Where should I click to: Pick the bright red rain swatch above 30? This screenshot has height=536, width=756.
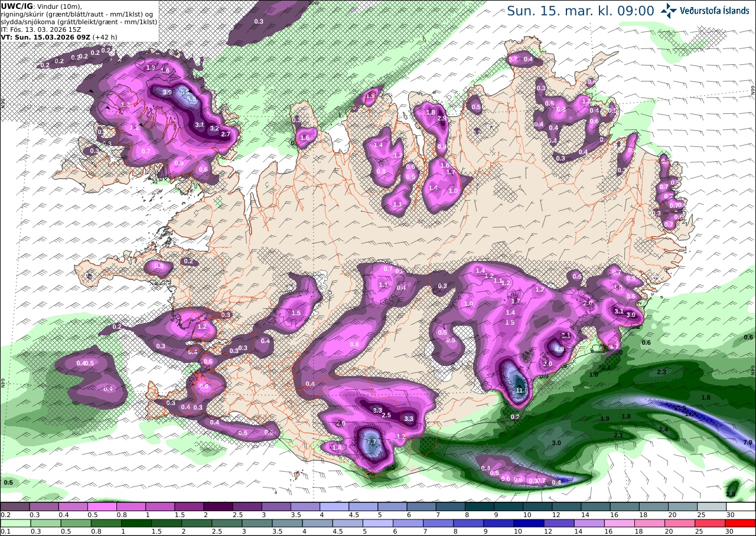(x=741, y=523)
